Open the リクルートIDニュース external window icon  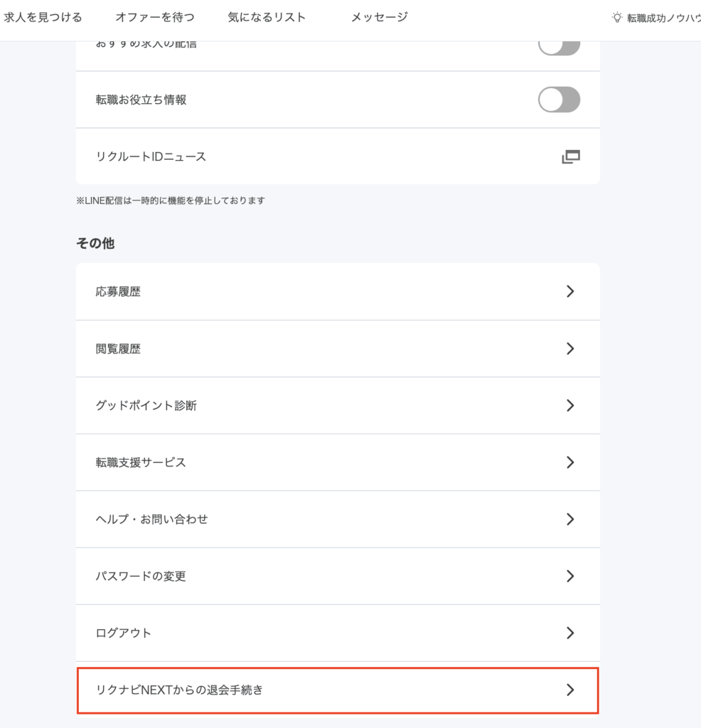pyautogui.click(x=571, y=157)
